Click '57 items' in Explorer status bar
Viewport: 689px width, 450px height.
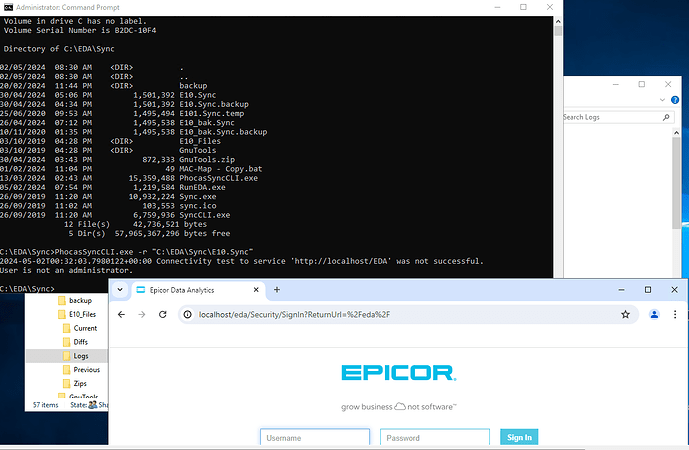(x=45, y=405)
